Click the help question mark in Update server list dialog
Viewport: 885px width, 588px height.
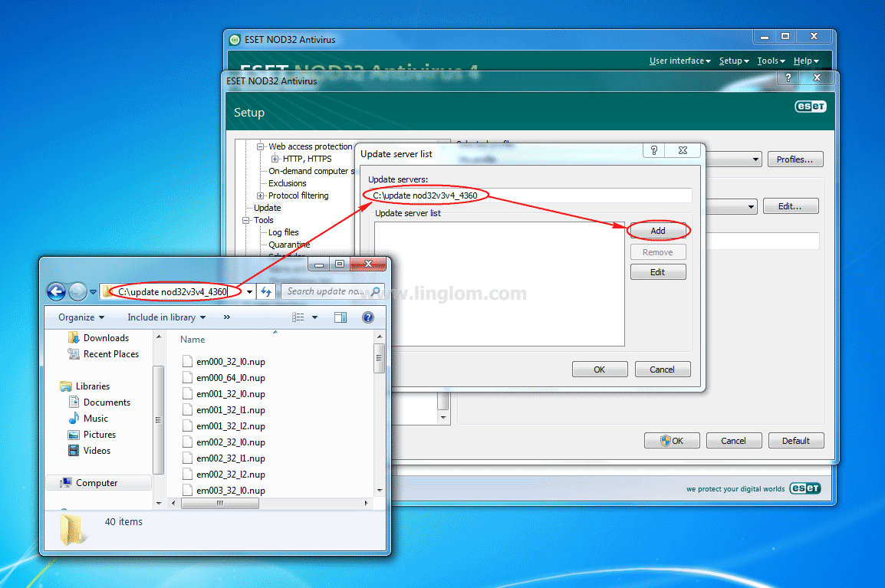pos(654,150)
